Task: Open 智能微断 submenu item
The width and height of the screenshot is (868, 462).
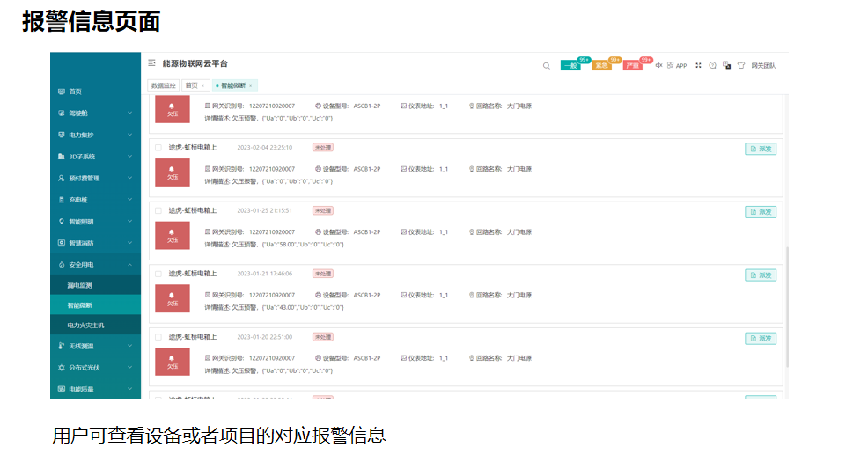Action: [x=96, y=305]
